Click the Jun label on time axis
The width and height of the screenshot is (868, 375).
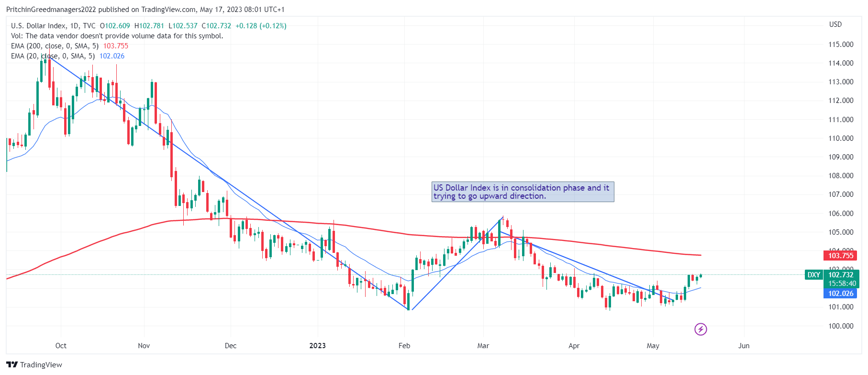coord(744,346)
